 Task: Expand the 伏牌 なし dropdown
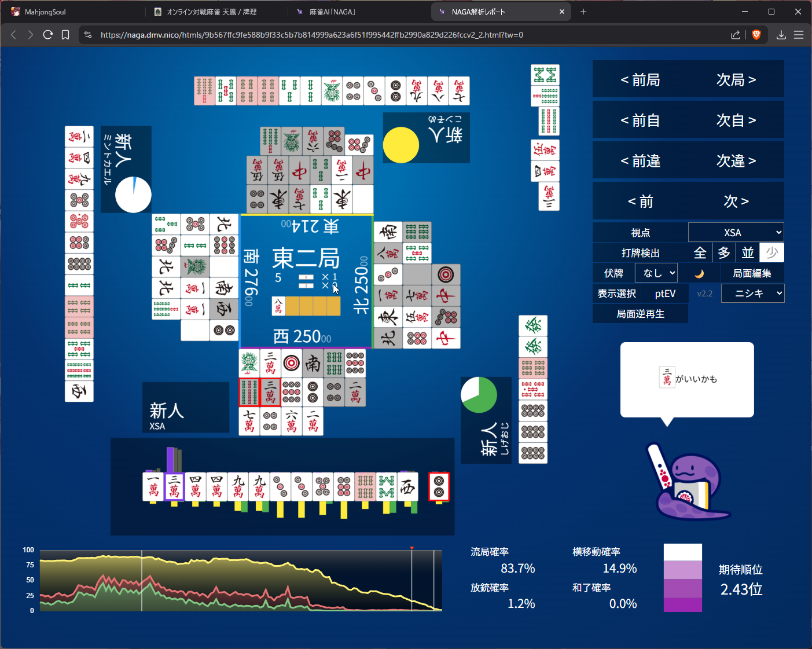point(656,273)
